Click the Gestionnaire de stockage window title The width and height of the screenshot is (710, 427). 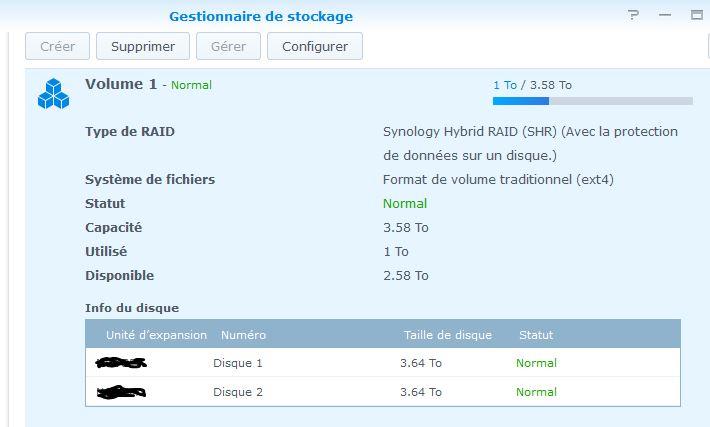coord(260,16)
